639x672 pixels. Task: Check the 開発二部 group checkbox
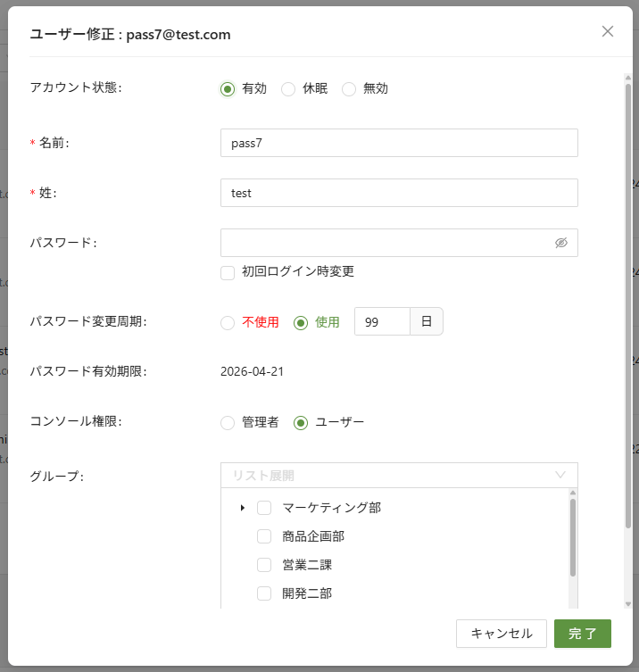[264, 593]
